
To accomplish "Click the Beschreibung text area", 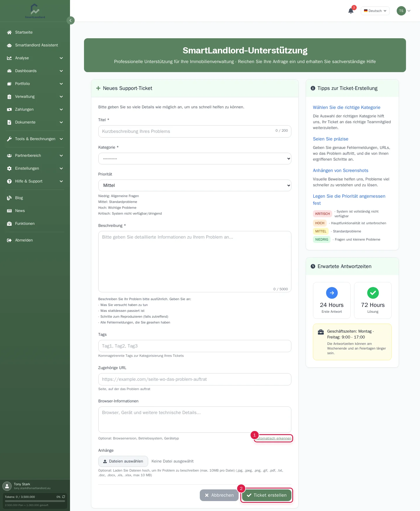I will (195, 262).
